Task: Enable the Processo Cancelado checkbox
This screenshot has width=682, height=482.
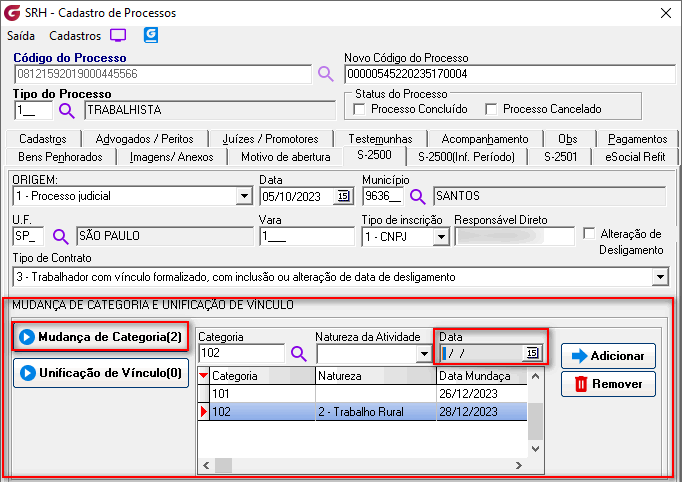Action: [491, 109]
